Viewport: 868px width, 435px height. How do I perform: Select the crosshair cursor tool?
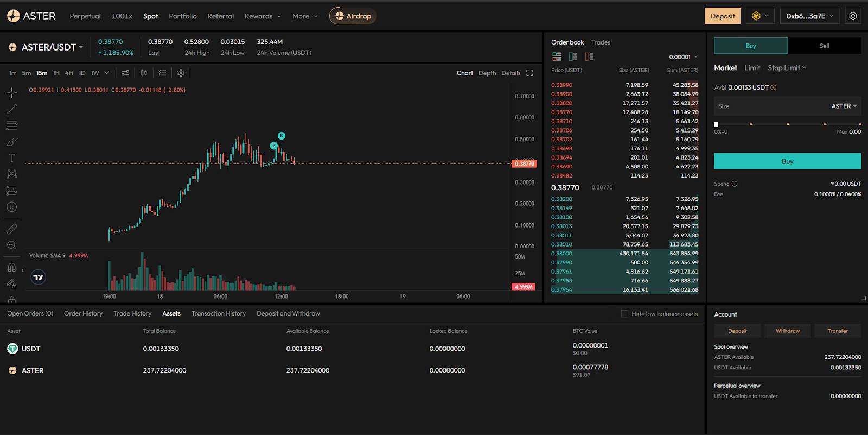pyautogui.click(x=12, y=93)
